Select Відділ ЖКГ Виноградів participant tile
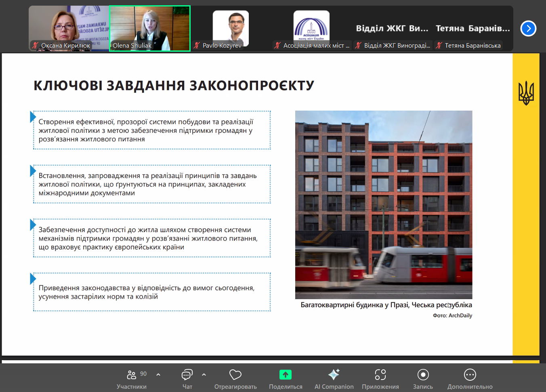Screen dimensions: 546x392 tap(392, 28)
